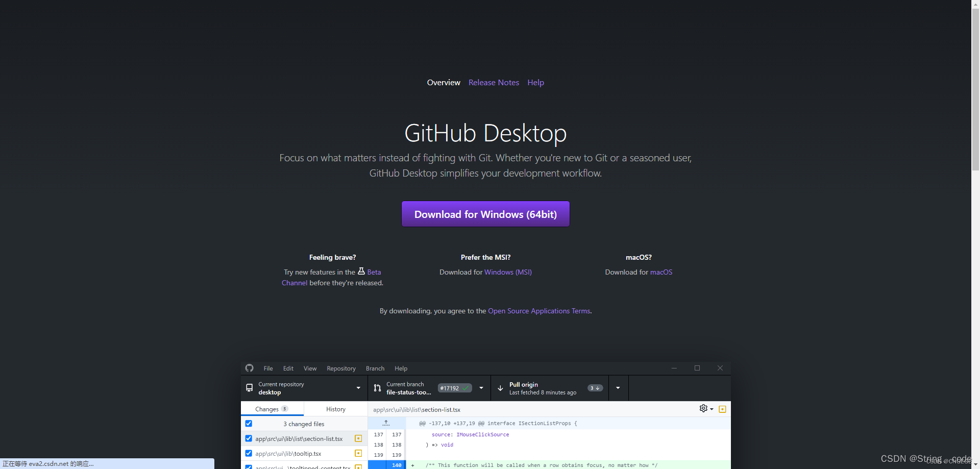Open the diff settings gear icon

[x=704, y=408]
